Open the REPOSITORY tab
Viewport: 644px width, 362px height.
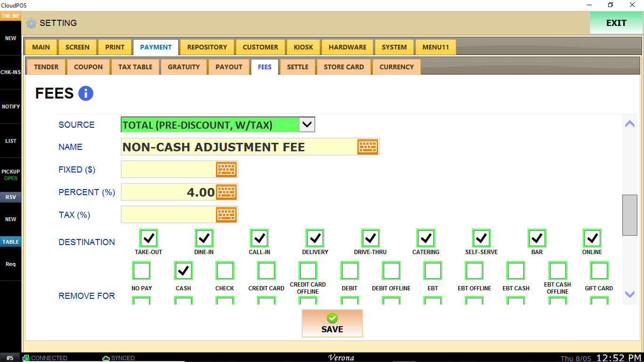point(207,47)
